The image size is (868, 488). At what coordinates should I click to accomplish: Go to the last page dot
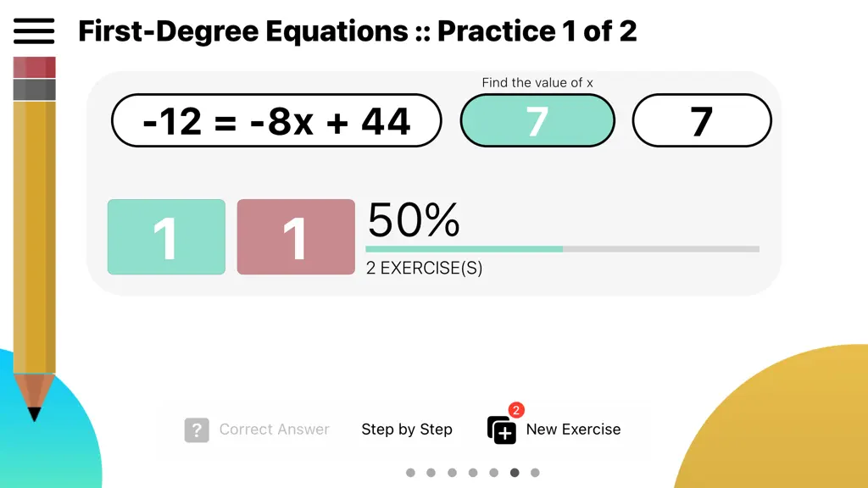[535, 473]
